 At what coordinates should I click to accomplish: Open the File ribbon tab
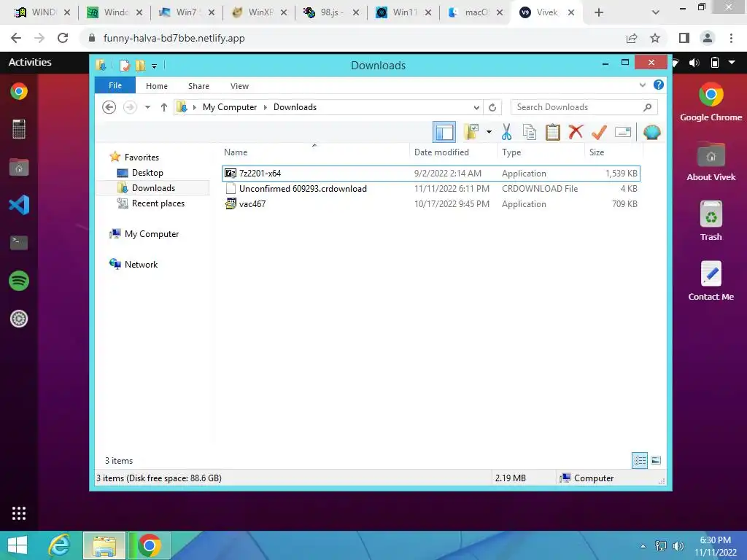[x=115, y=85]
